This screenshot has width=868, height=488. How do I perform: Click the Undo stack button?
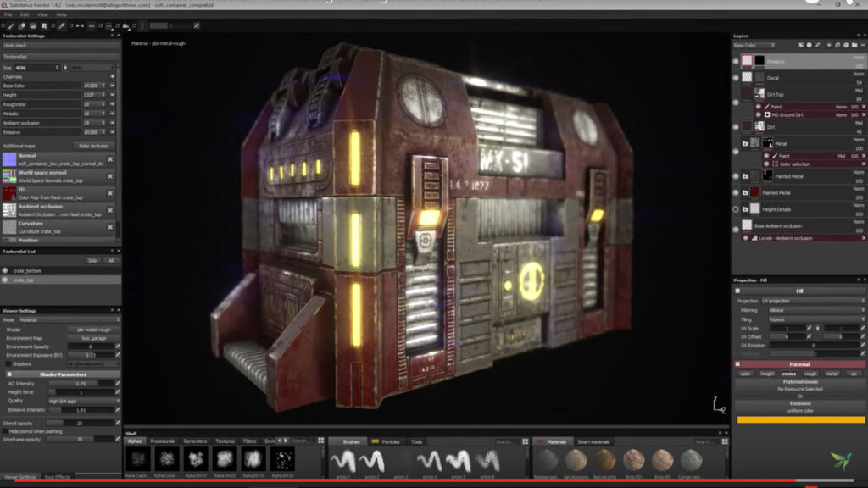(60, 46)
